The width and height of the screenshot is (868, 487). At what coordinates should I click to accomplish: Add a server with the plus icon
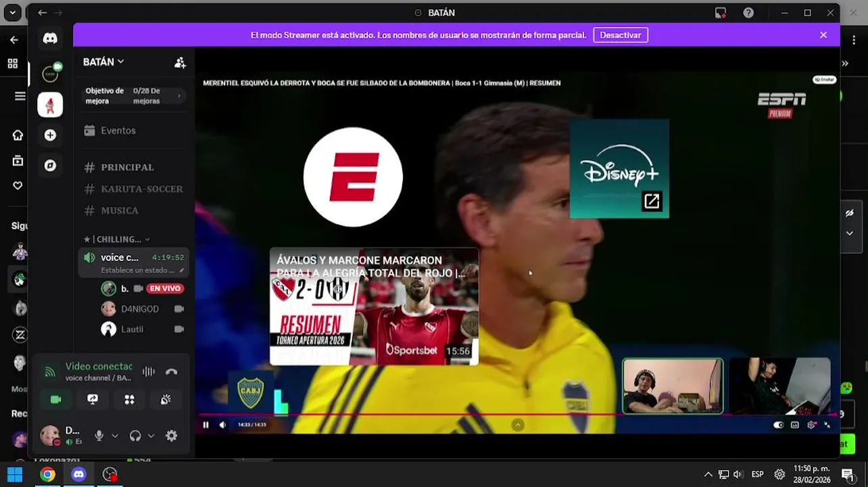click(50, 135)
